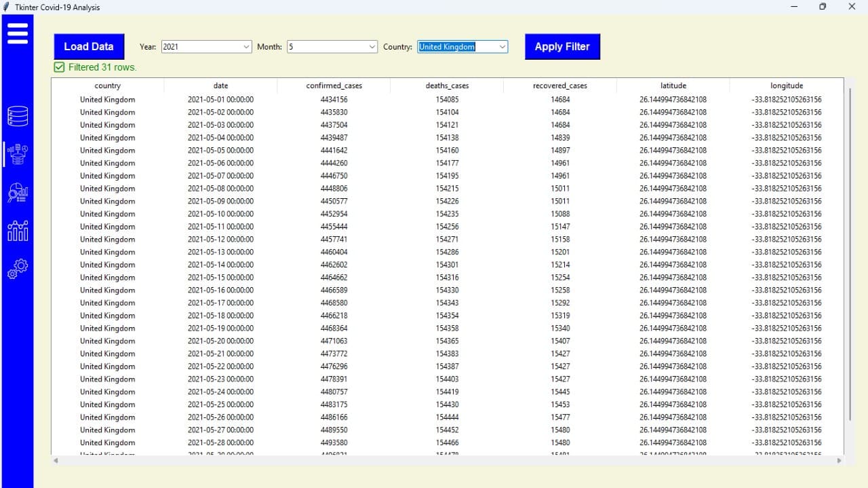Open the Year dropdown

[x=248, y=47]
